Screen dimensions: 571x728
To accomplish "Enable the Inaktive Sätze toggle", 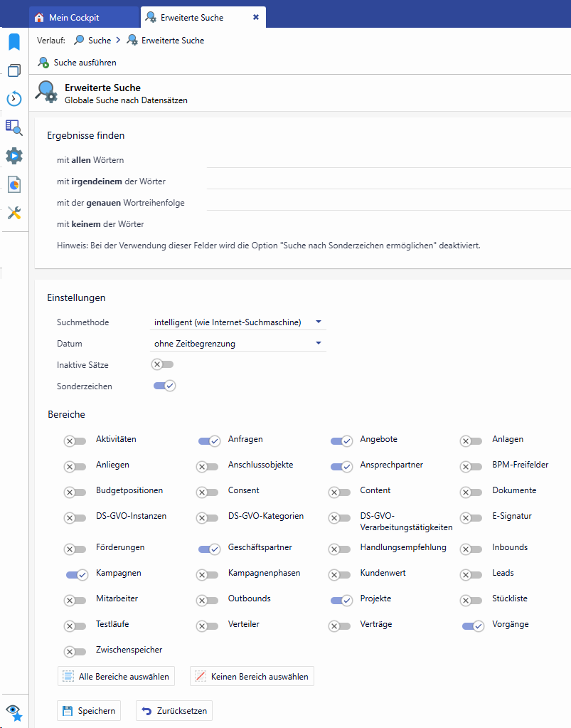I will point(163,364).
